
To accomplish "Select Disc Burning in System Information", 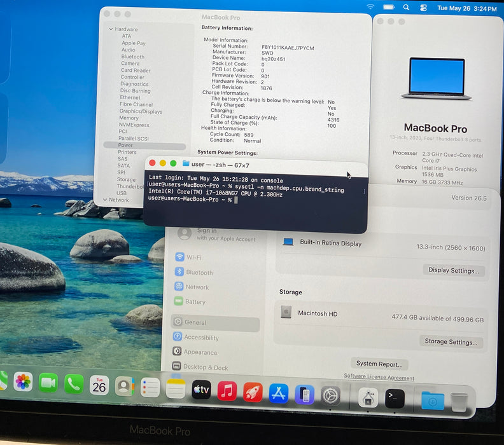I will pyautogui.click(x=135, y=90).
